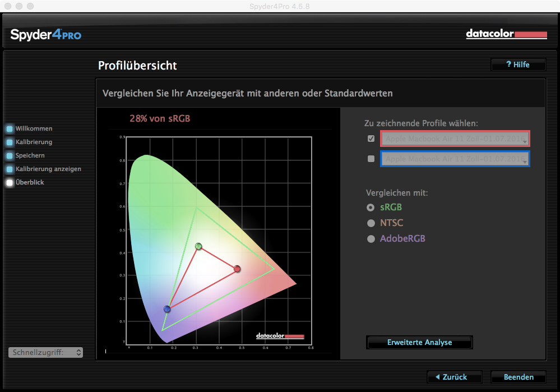560x392 pixels.
Task: Select the AdobeRGB comparison radio button
Action: pos(371,238)
